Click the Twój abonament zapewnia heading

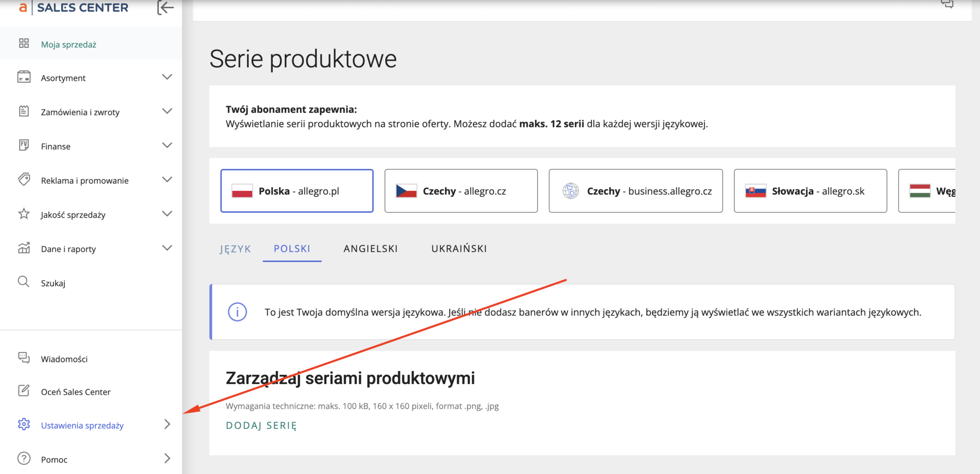click(x=291, y=109)
